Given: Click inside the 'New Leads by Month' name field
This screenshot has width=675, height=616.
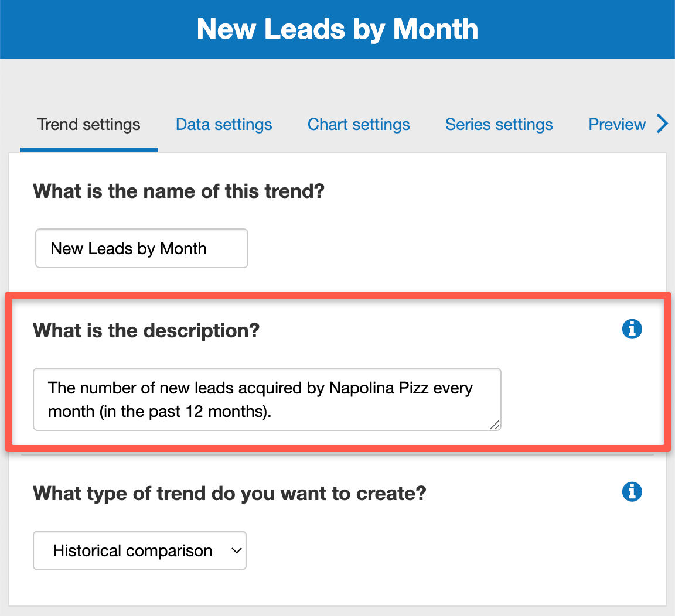Looking at the screenshot, I should click(x=141, y=248).
